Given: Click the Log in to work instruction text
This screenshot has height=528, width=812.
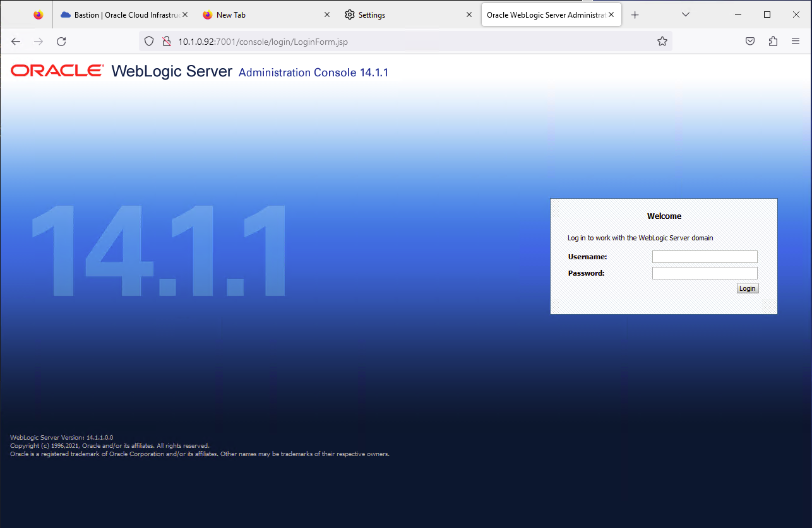Looking at the screenshot, I should 640,238.
